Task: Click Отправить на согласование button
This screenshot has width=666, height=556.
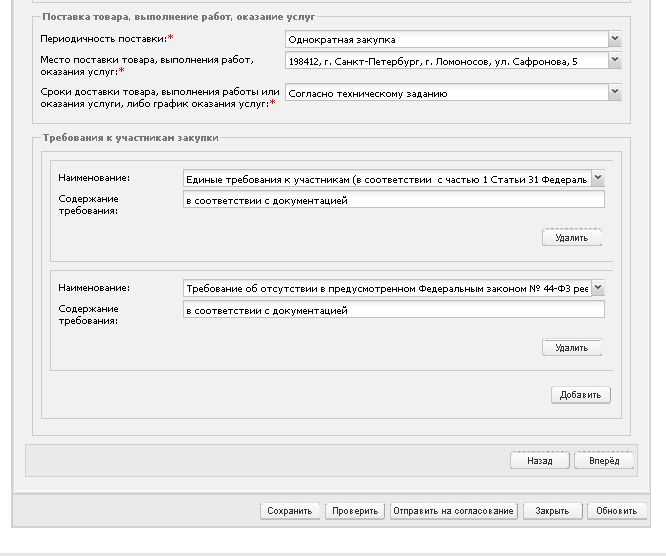Action: click(x=453, y=511)
